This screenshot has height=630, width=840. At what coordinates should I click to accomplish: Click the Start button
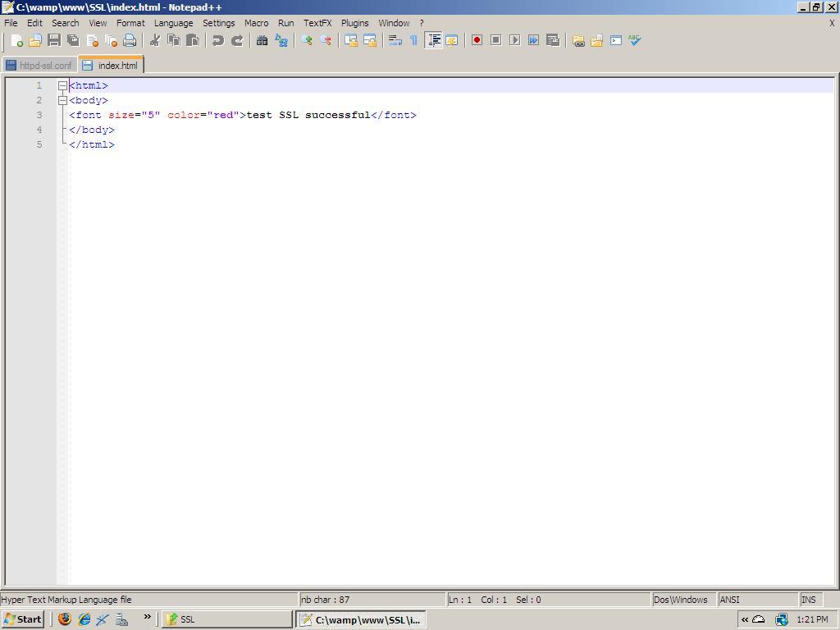[x=22, y=619]
